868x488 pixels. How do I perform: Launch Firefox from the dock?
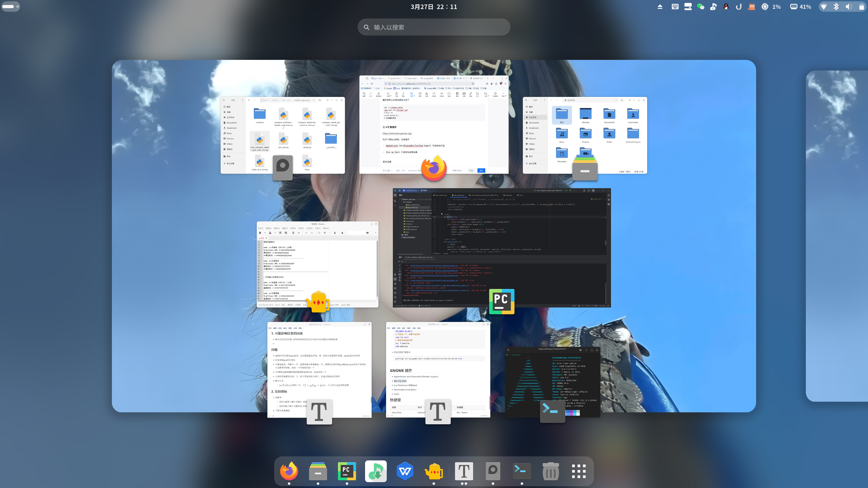(289, 471)
